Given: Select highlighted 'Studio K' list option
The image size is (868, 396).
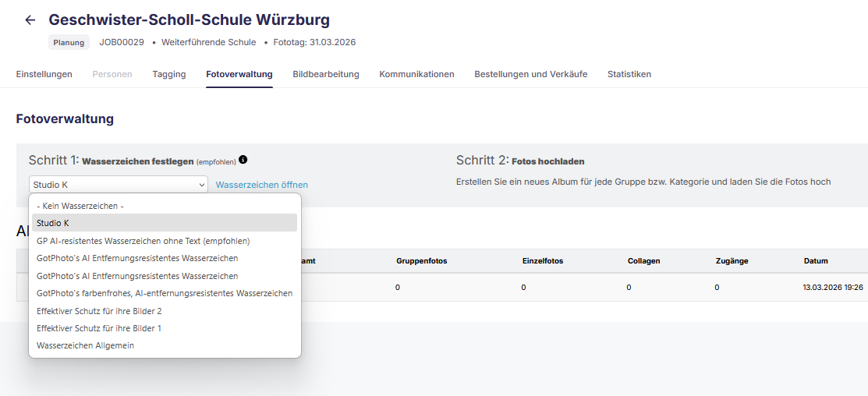Looking at the screenshot, I should click(x=53, y=223).
